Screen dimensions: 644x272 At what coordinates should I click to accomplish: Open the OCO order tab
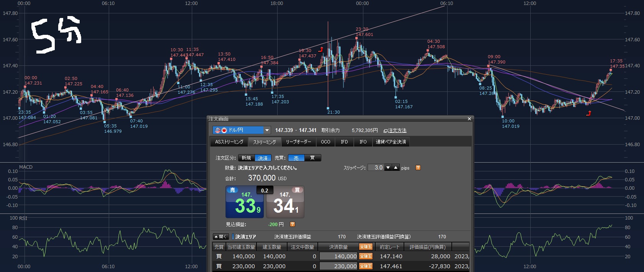pyautogui.click(x=325, y=142)
